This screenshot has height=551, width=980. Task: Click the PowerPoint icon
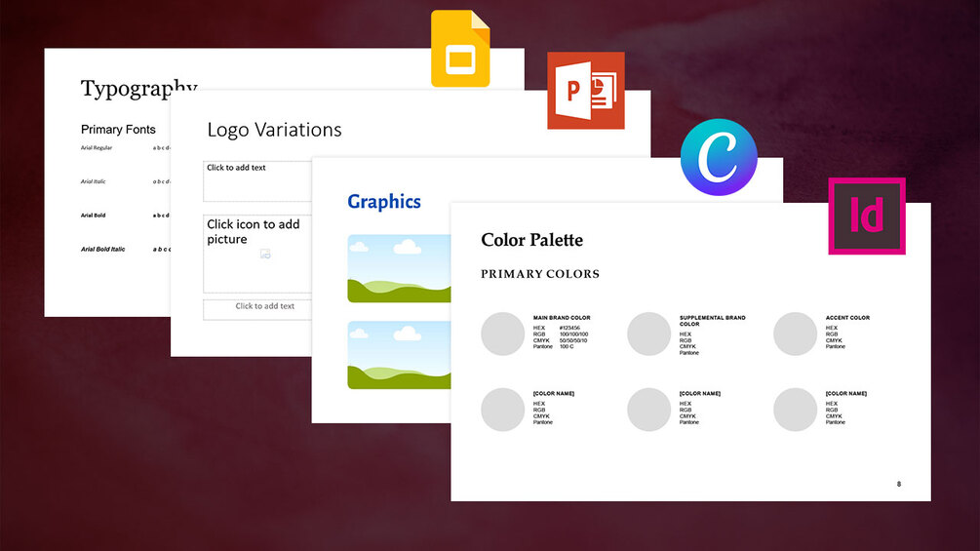point(586,91)
